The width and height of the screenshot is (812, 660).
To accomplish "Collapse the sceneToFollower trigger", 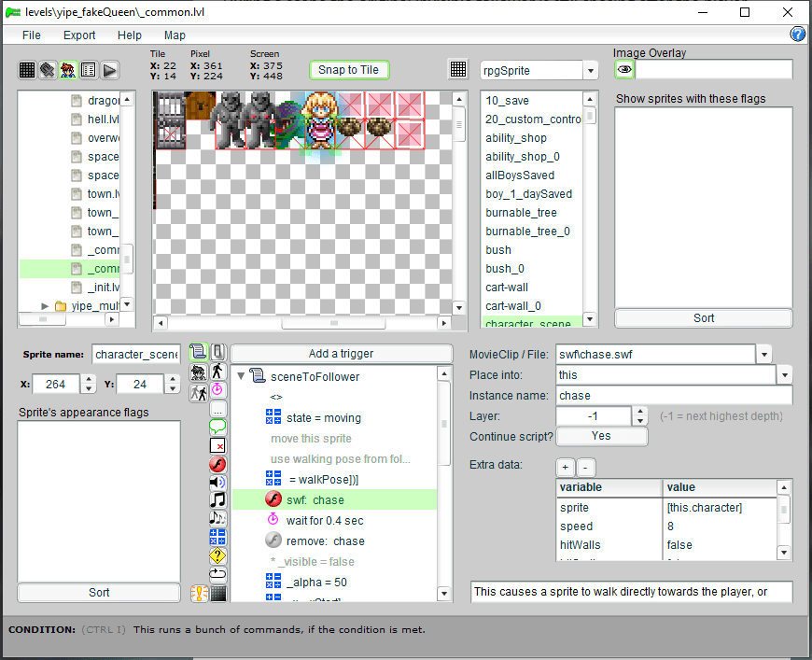I will click(x=242, y=377).
